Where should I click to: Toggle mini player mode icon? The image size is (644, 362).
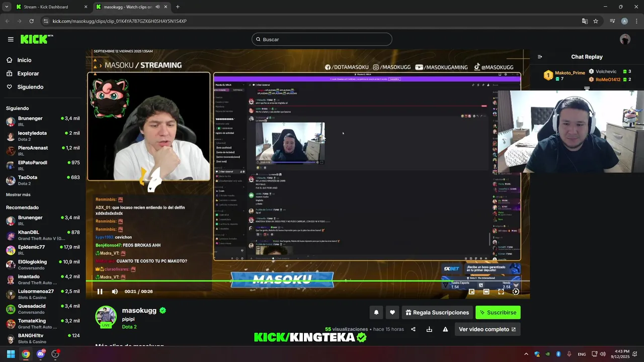(471, 292)
